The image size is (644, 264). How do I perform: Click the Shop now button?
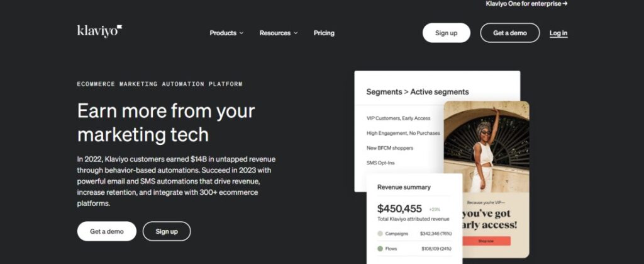pyautogui.click(x=486, y=241)
